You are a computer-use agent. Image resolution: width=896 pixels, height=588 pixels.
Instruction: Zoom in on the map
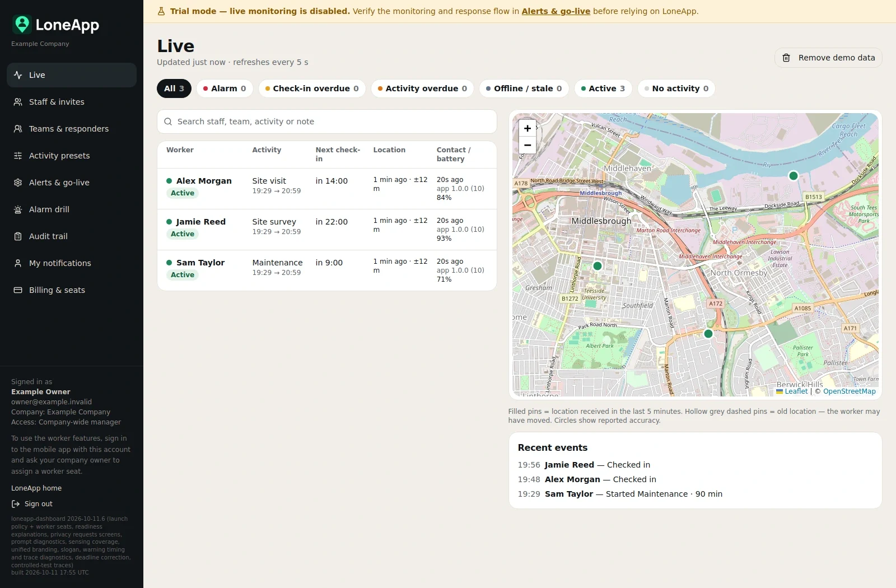click(x=528, y=128)
